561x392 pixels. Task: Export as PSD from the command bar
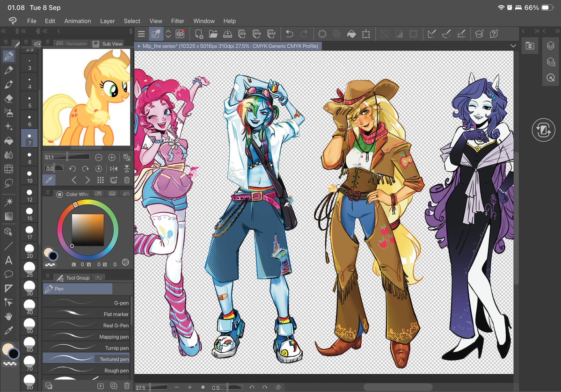(x=271, y=34)
